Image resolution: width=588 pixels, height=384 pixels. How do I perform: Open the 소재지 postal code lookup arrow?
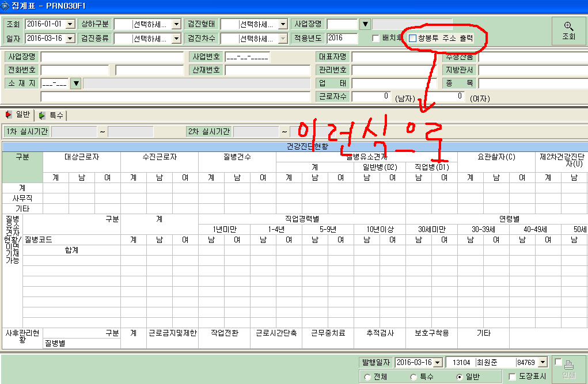point(76,83)
